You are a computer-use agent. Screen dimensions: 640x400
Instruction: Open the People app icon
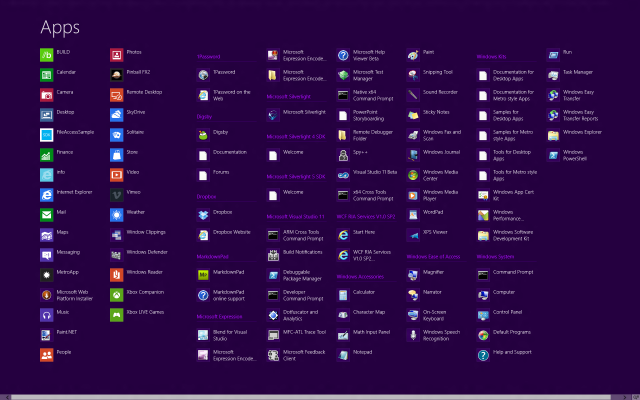(47, 355)
